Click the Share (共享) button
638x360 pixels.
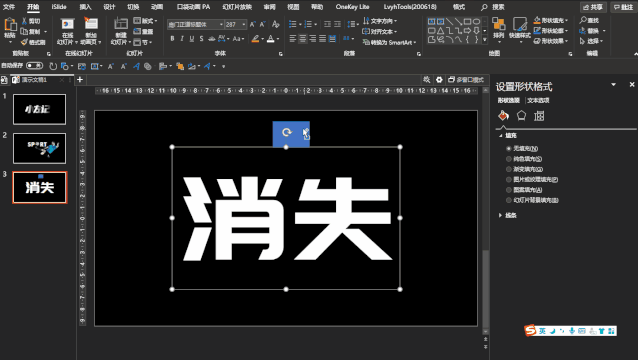(593, 7)
